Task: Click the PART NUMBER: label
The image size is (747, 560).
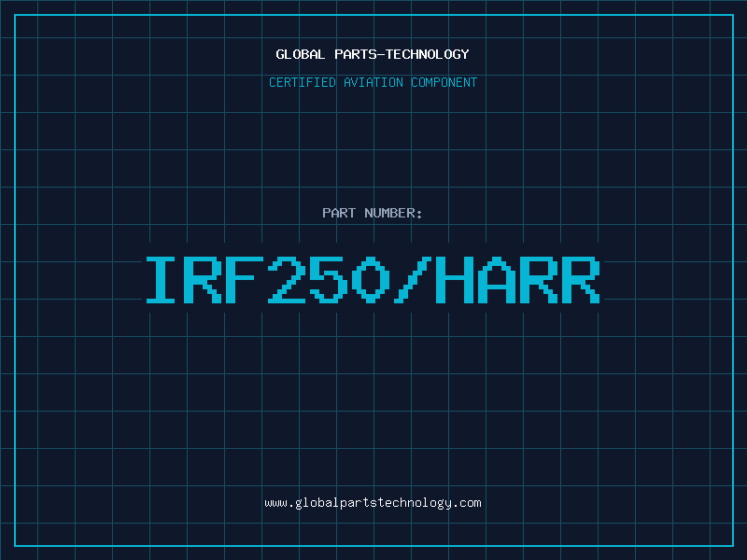Action: [373, 213]
